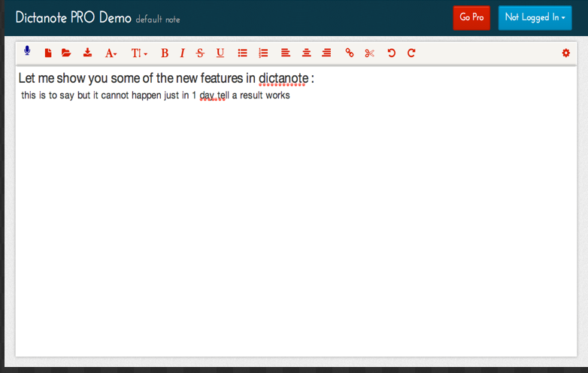Click the default note label

[x=158, y=20]
